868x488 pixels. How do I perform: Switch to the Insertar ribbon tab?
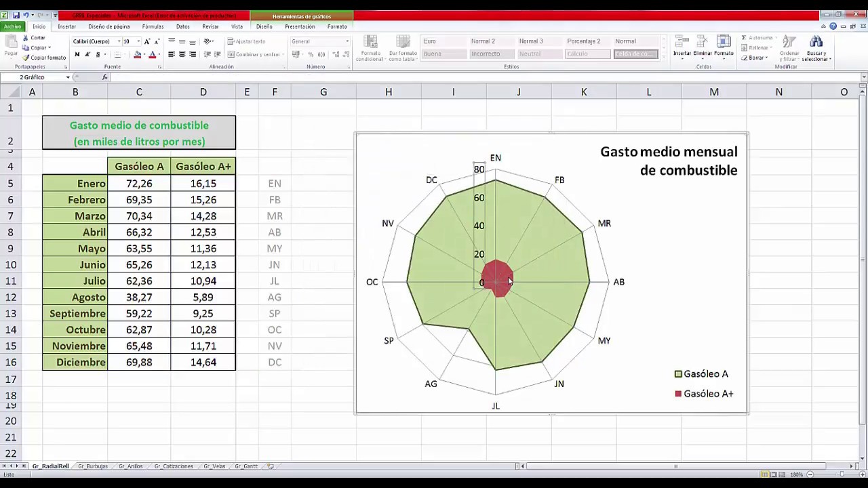(x=66, y=26)
